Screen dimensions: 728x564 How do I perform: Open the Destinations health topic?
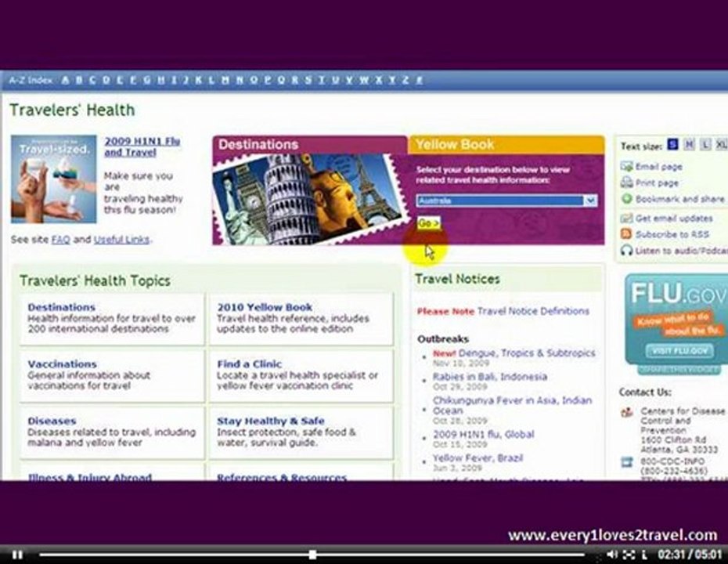point(61,307)
